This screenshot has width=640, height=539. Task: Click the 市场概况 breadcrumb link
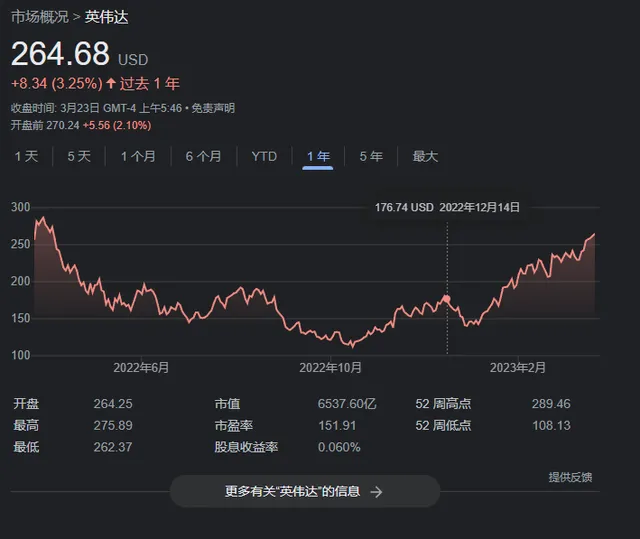click(39, 17)
